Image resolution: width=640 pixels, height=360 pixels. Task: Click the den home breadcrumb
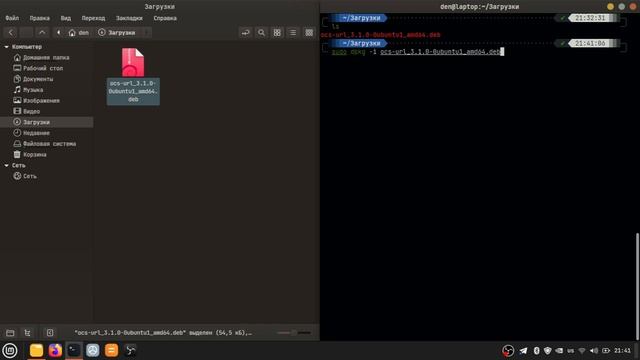tap(79, 33)
